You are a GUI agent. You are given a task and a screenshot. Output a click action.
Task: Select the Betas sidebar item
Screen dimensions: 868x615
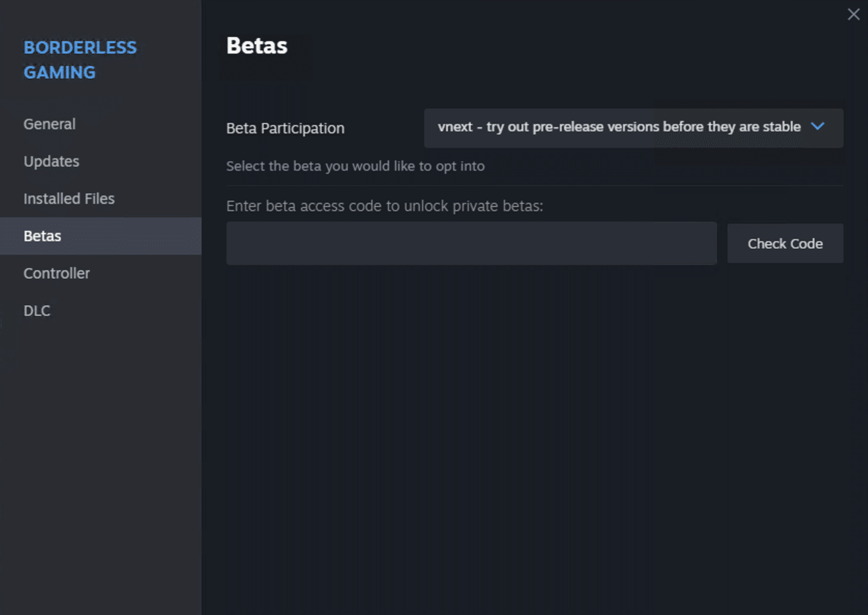(x=100, y=236)
